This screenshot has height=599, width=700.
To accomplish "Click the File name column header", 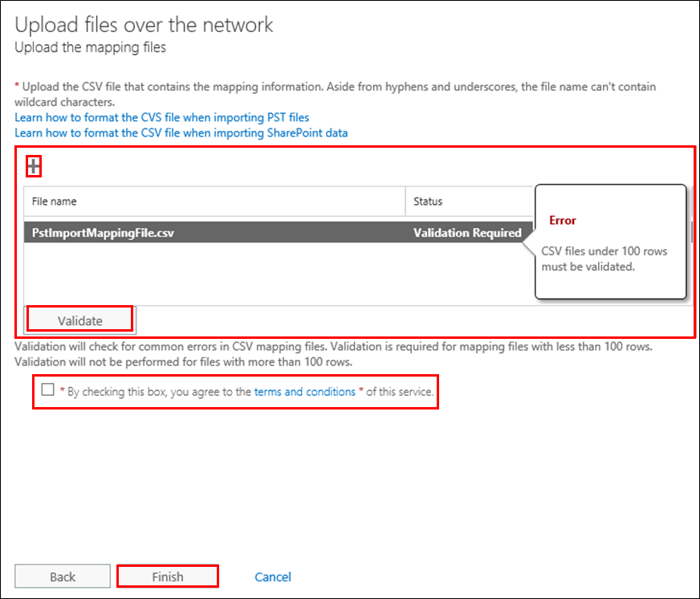I will click(214, 202).
